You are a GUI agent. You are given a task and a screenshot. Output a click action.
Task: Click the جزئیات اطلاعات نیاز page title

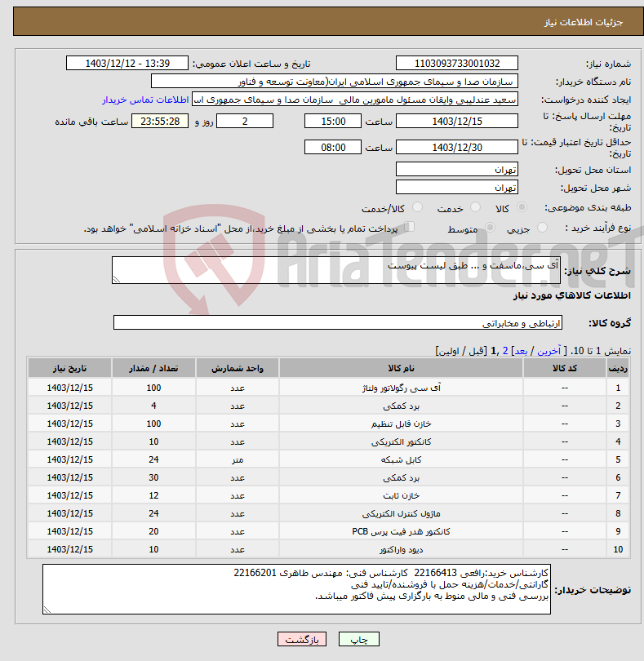tap(584, 22)
